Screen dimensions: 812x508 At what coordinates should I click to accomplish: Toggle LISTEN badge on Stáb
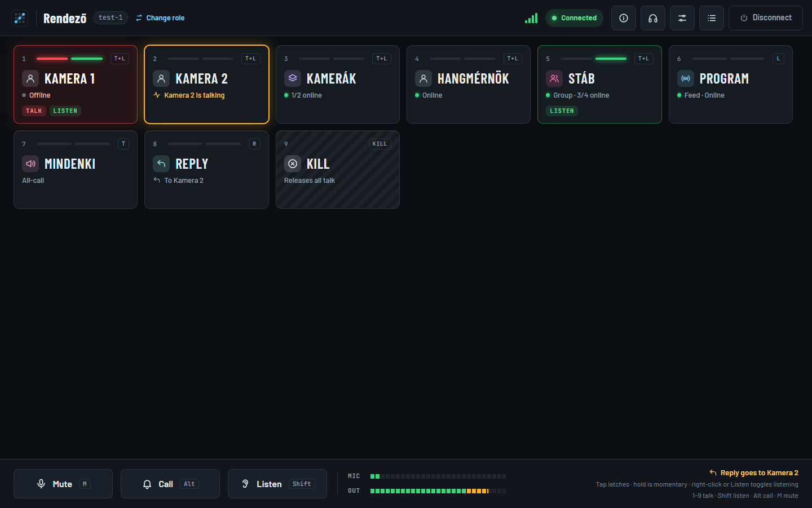tap(562, 111)
